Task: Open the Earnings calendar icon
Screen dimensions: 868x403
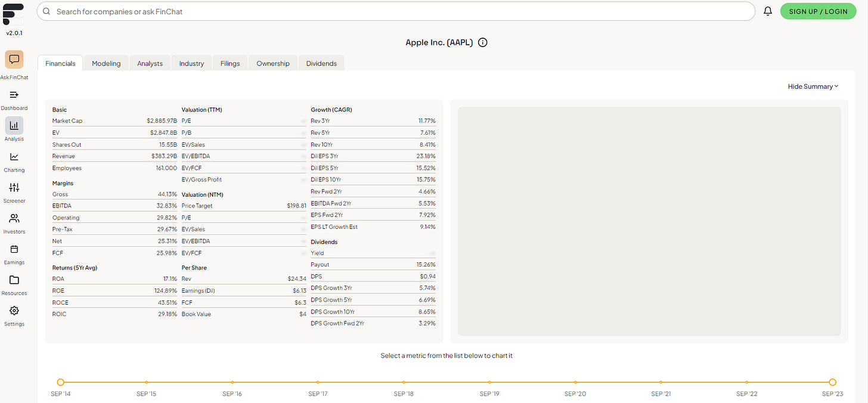Action: 14,249
